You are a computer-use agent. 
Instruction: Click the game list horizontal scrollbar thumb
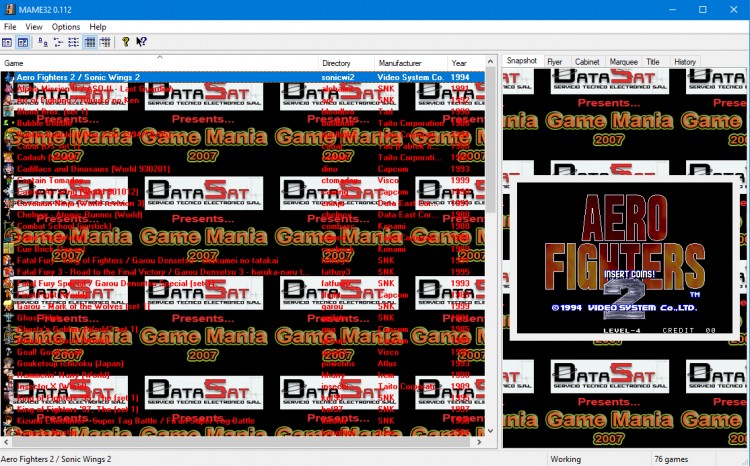[239, 442]
